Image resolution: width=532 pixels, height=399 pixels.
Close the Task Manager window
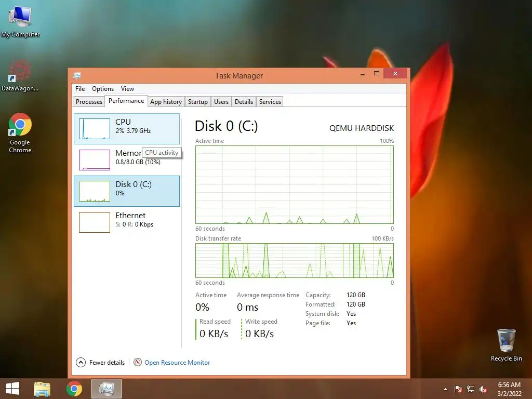[395, 74]
